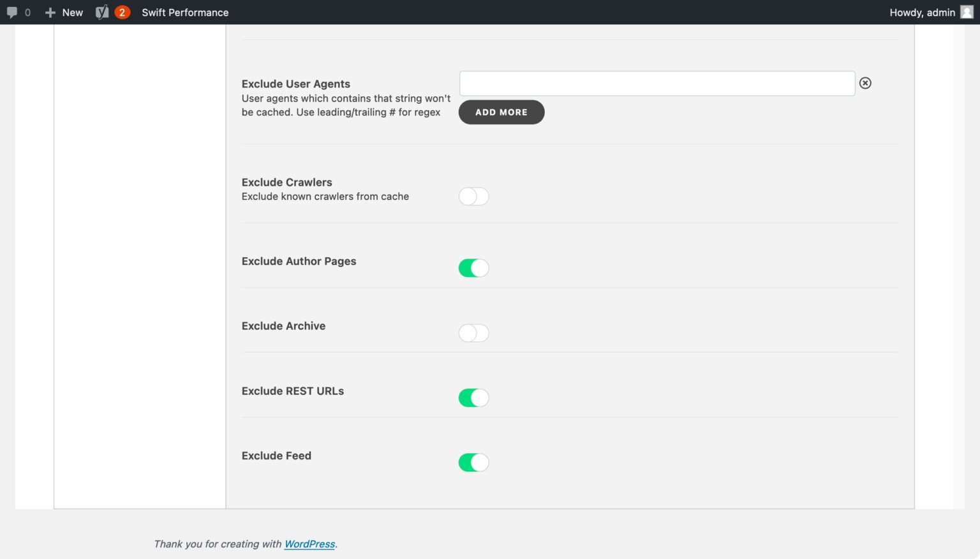
Task: Click the Exclude User Agents heading label
Action: [x=295, y=84]
